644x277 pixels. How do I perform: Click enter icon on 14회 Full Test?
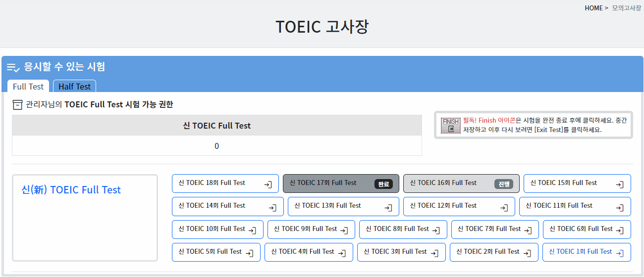pos(272,208)
